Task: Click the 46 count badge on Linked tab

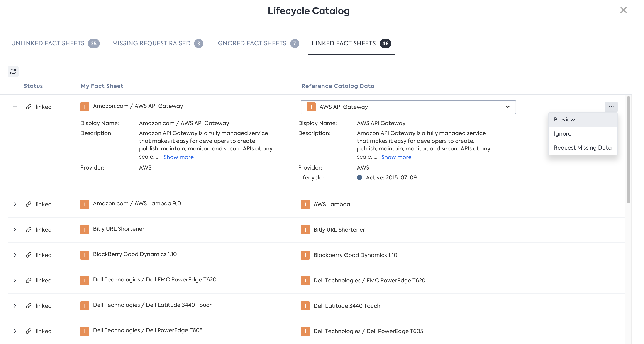Action: pyautogui.click(x=385, y=44)
